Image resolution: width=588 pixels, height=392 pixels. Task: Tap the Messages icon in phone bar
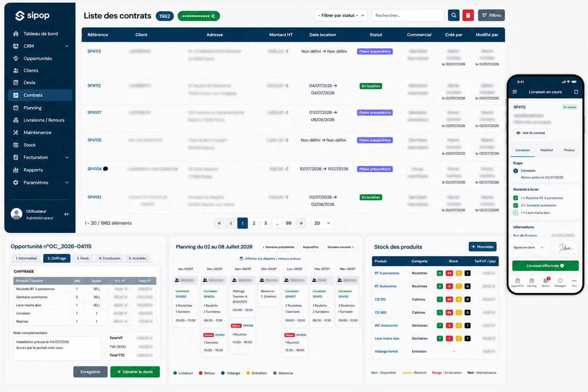click(560, 282)
